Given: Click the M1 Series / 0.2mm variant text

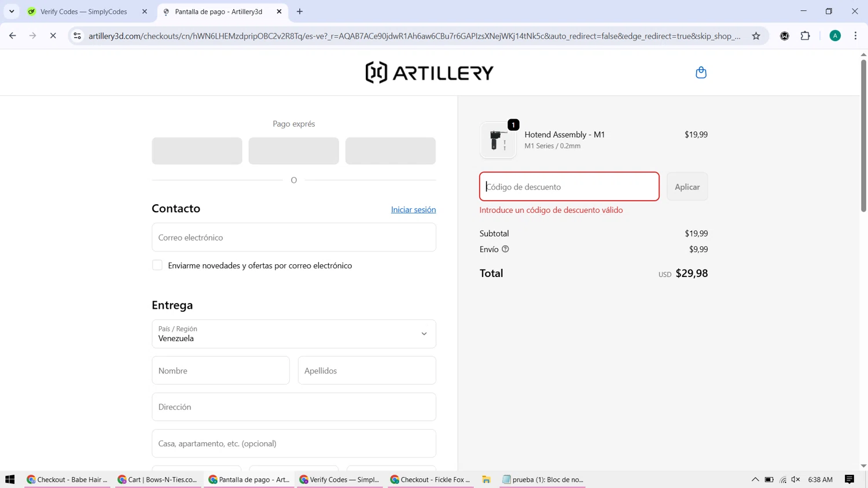Looking at the screenshot, I should tap(552, 146).
